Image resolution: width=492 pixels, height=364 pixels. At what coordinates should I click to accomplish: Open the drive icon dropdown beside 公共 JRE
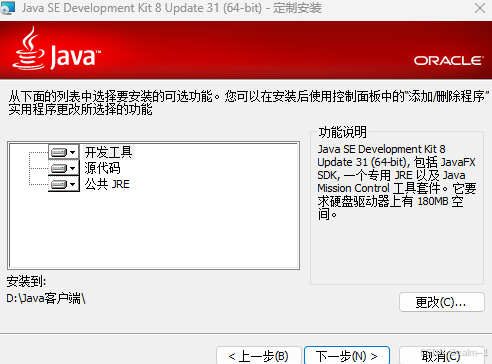[64, 184]
